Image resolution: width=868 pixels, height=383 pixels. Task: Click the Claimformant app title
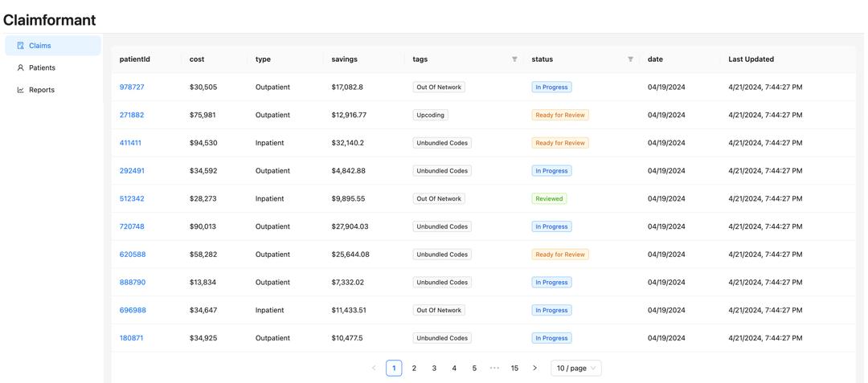(50, 20)
